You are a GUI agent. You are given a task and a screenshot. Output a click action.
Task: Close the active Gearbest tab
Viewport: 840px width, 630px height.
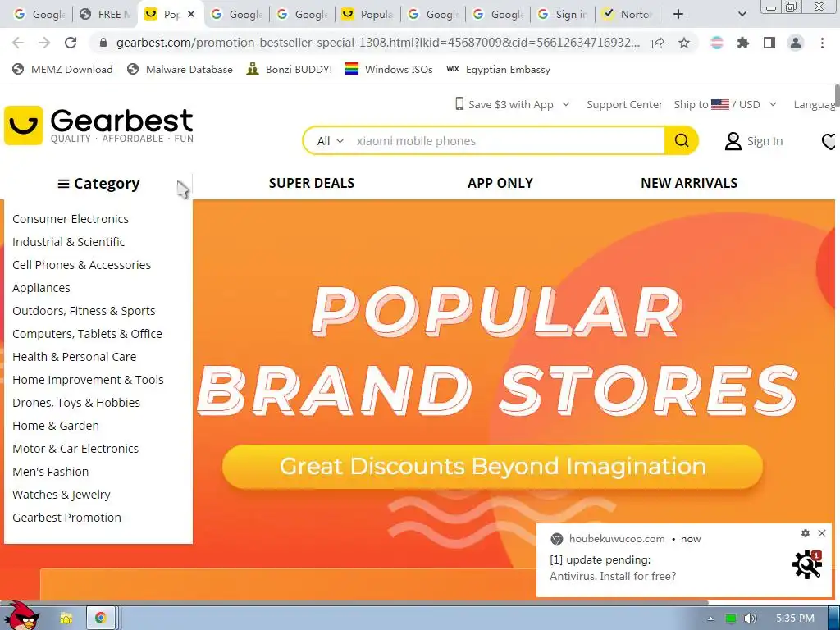(x=192, y=15)
